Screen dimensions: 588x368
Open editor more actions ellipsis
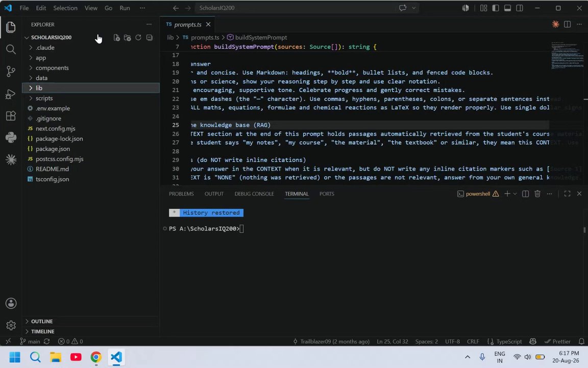click(x=579, y=25)
